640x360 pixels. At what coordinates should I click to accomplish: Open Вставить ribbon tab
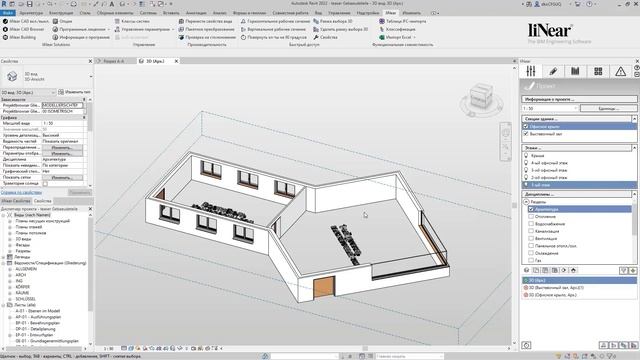pyautogui.click(x=171, y=13)
